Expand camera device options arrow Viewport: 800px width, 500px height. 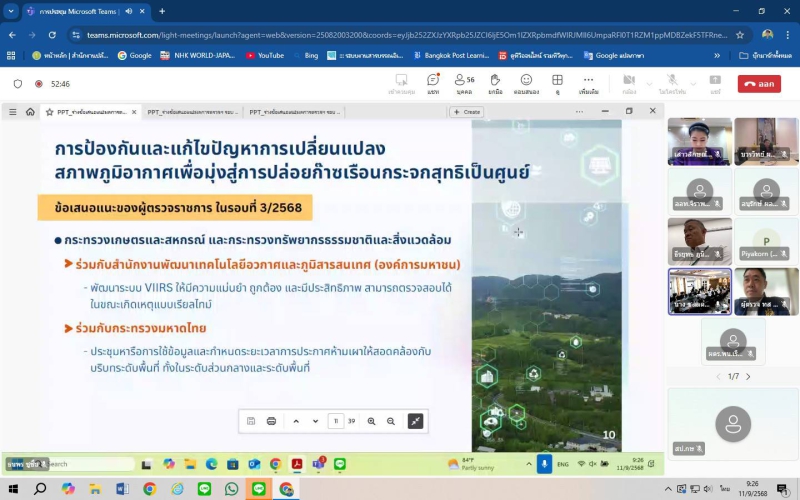pyautogui.click(x=649, y=84)
